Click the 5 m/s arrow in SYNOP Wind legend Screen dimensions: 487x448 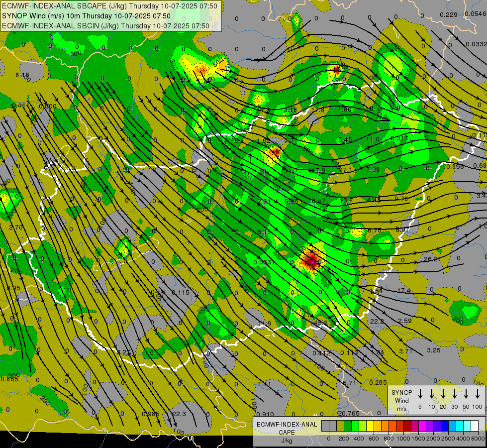pyautogui.click(x=420, y=394)
